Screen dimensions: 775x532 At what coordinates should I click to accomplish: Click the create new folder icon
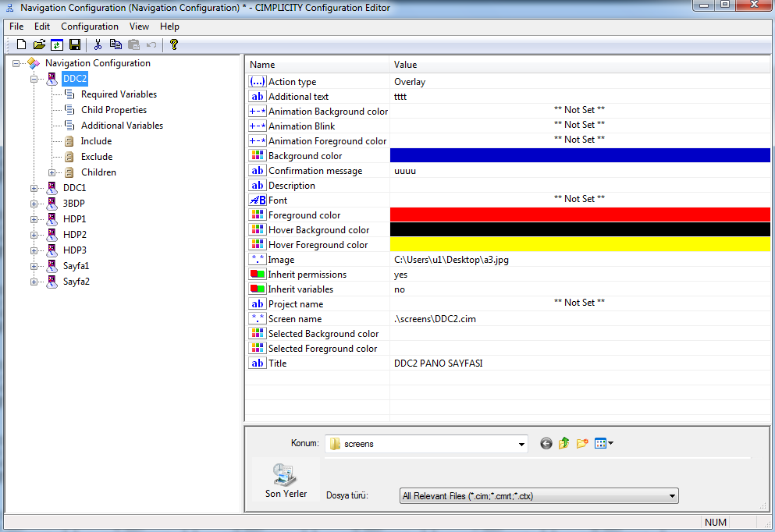pos(582,443)
